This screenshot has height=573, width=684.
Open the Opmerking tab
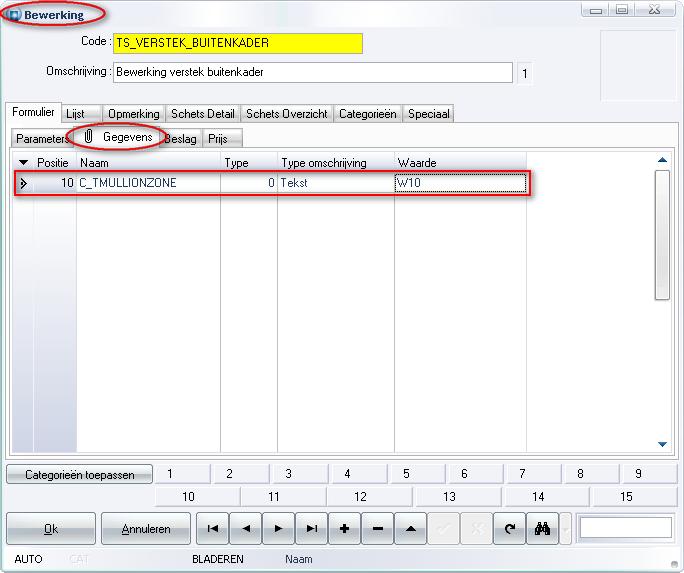133,114
